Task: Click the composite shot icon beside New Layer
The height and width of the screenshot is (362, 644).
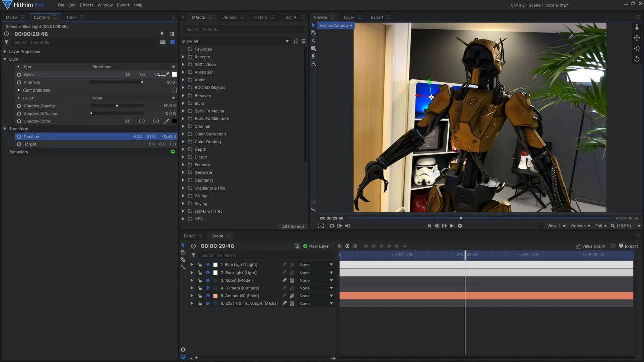Action: coord(297,246)
